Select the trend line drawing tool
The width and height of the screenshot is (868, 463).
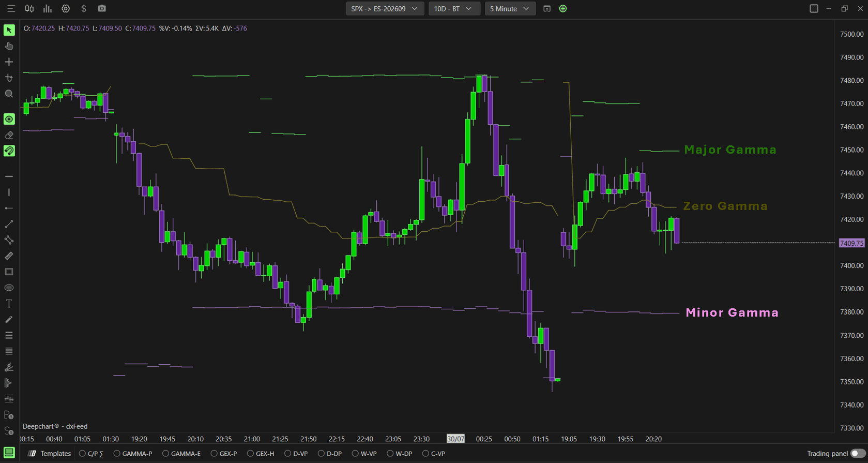tap(9, 225)
